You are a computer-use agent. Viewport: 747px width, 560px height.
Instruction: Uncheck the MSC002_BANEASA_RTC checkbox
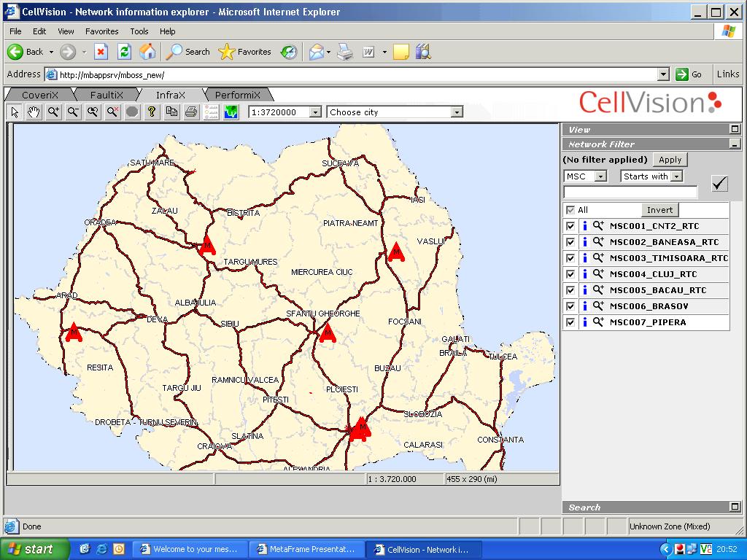(x=570, y=242)
